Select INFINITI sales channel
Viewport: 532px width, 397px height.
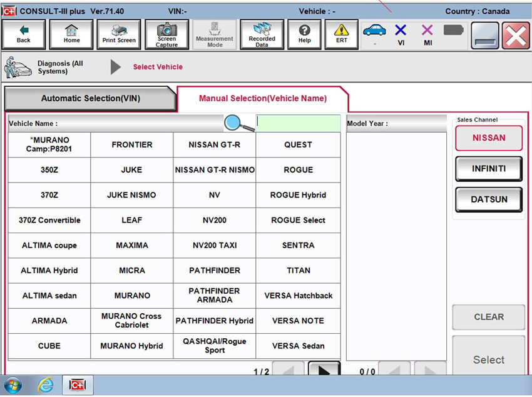pyautogui.click(x=489, y=169)
